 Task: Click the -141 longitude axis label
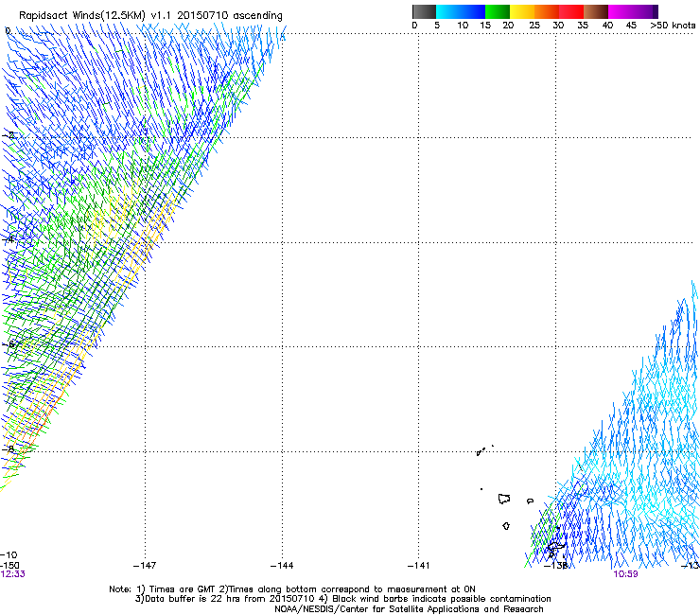click(418, 566)
